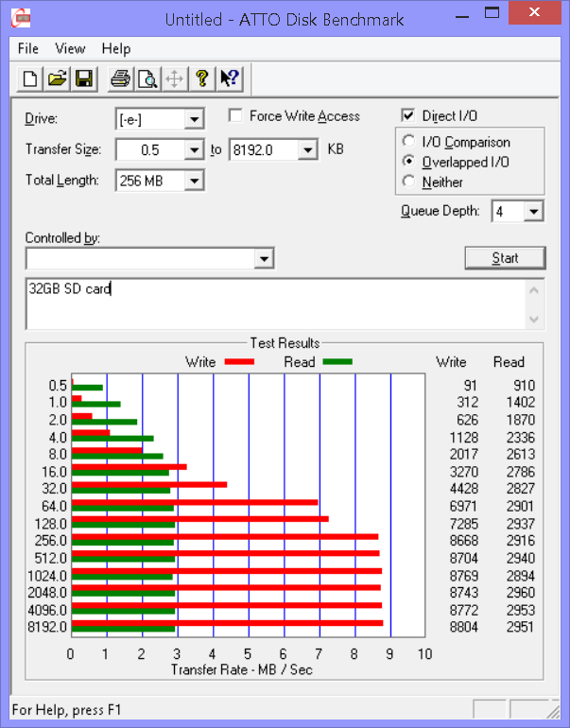This screenshot has height=728, width=570.
Task: Select the Neither radio button
Action: [408, 182]
